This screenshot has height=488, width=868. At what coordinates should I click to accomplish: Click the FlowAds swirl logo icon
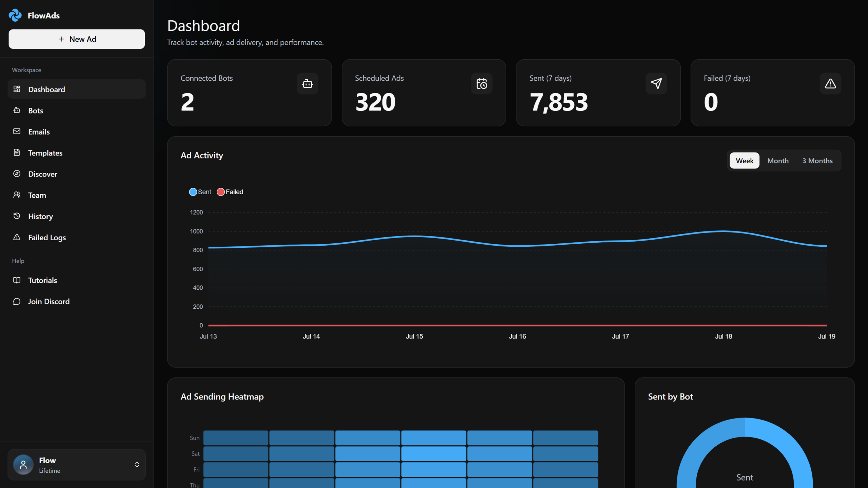[15, 15]
